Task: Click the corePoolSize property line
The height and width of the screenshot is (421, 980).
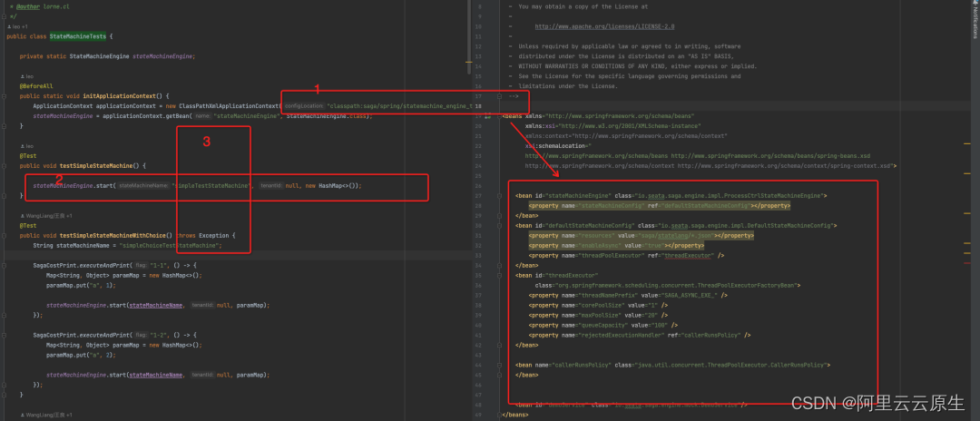Action: click(x=598, y=305)
